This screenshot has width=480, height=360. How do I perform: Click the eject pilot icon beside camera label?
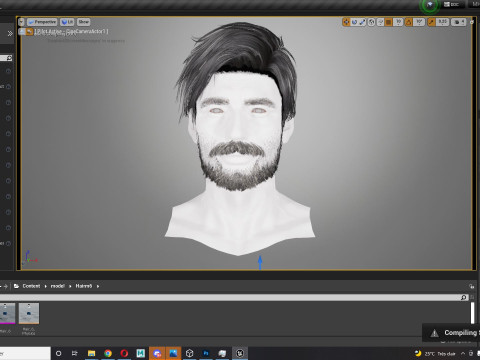[x=22, y=32]
